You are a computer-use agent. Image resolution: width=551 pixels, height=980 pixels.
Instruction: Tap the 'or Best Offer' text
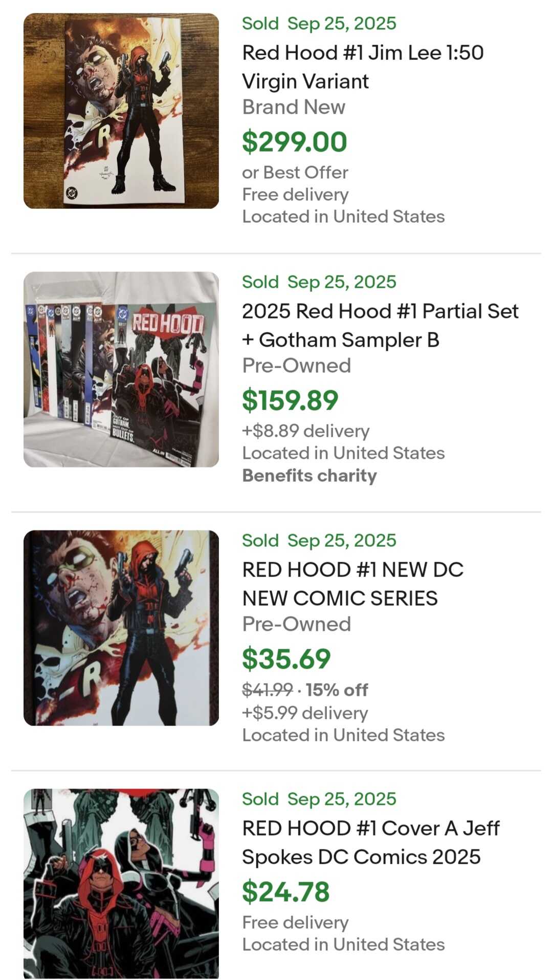pyautogui.click(x=295, y=173)
